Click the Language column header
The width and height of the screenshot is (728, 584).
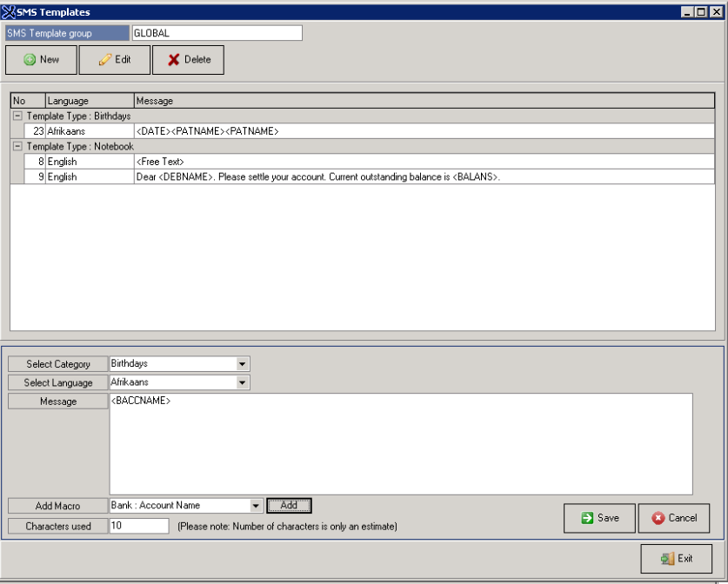[x=87, y=100]
